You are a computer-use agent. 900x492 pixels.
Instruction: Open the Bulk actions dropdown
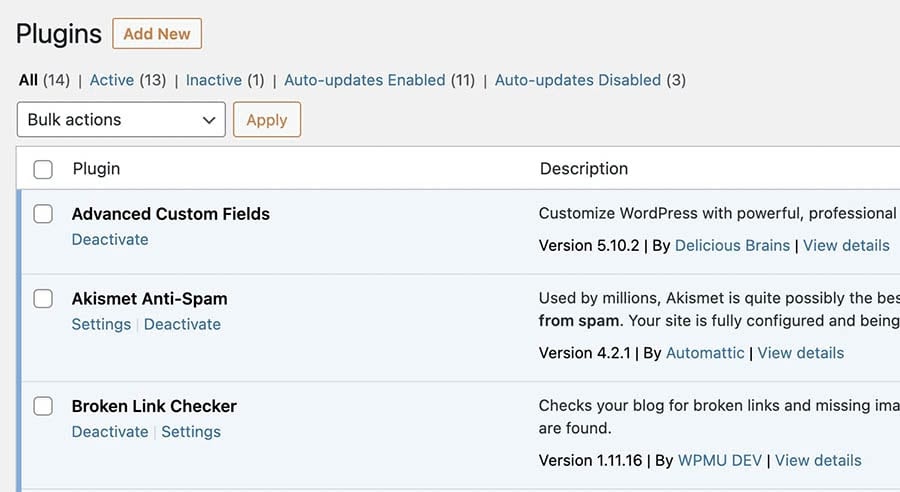[x=121, y=120]
